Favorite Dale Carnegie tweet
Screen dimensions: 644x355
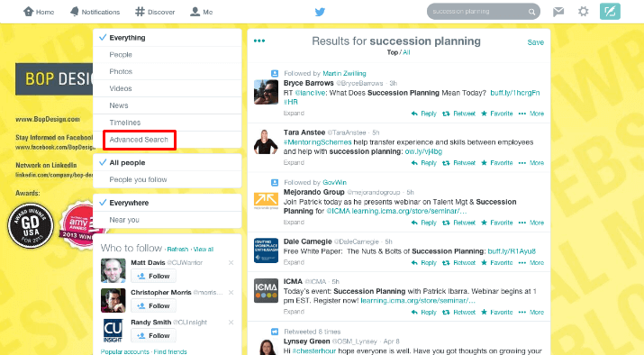[497, 262]
